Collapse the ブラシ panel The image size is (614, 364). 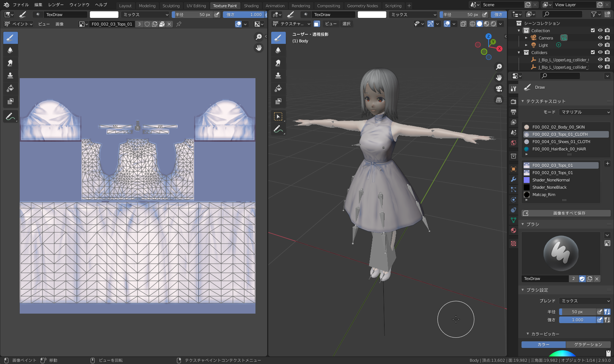523,224
